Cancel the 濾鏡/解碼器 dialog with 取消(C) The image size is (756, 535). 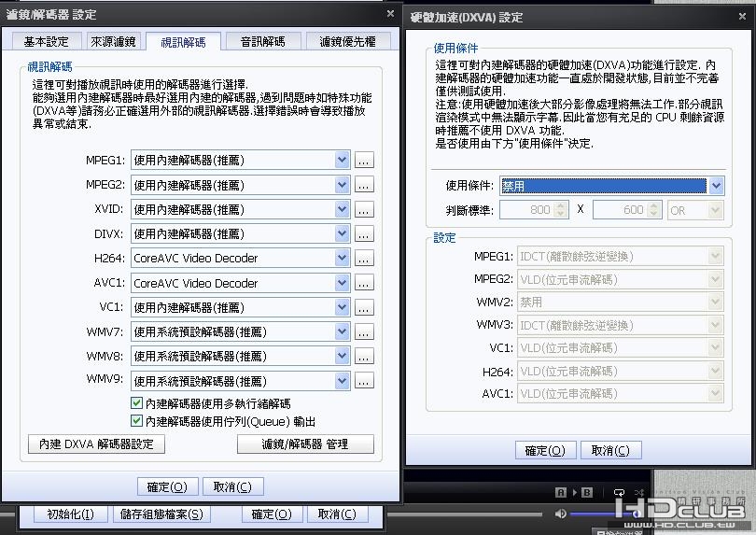tap(233, 486)
